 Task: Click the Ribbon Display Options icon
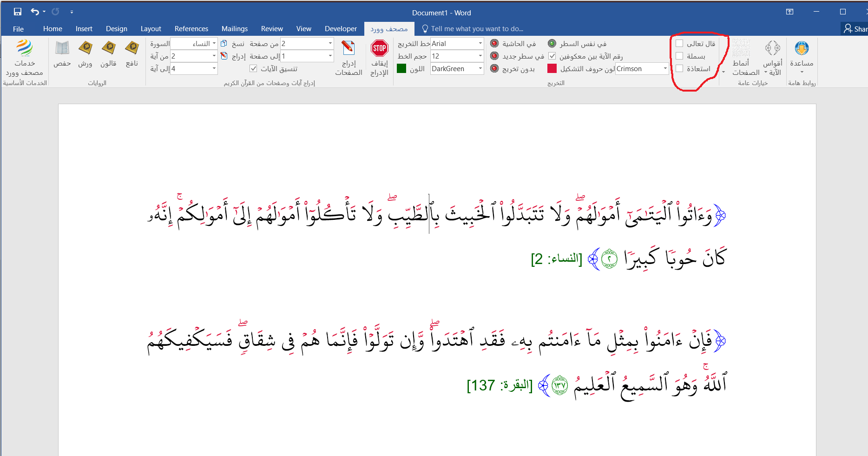pyautogui.click(x=789, y=12)
